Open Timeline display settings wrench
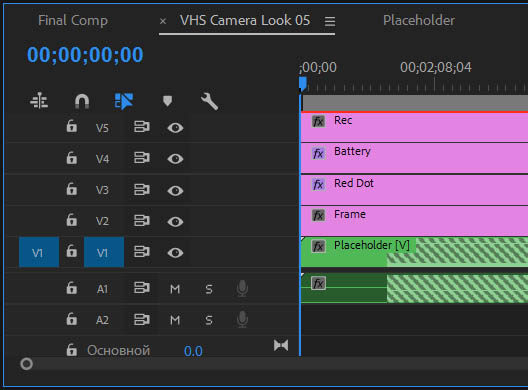 point(209,101)
